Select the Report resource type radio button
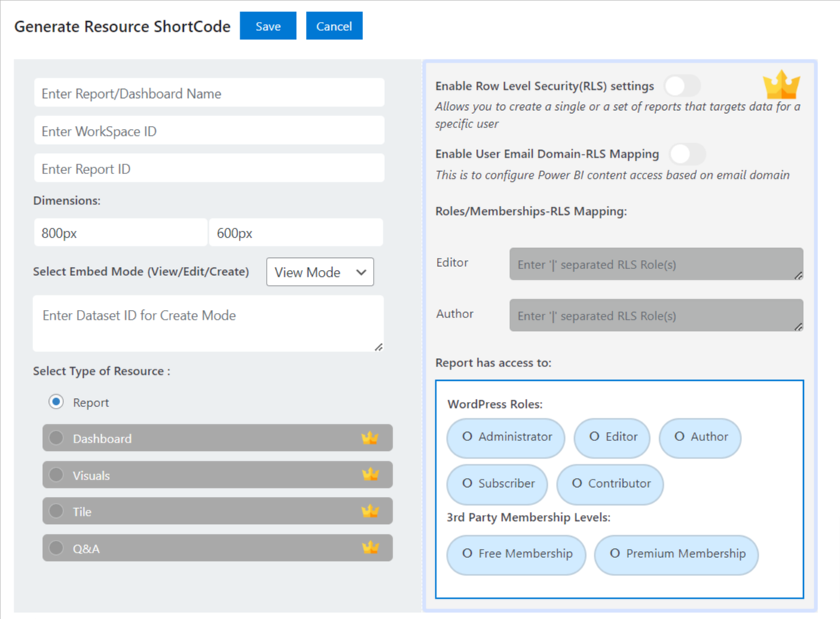Viewport: 840px width, 619px height. pos(57,402)
